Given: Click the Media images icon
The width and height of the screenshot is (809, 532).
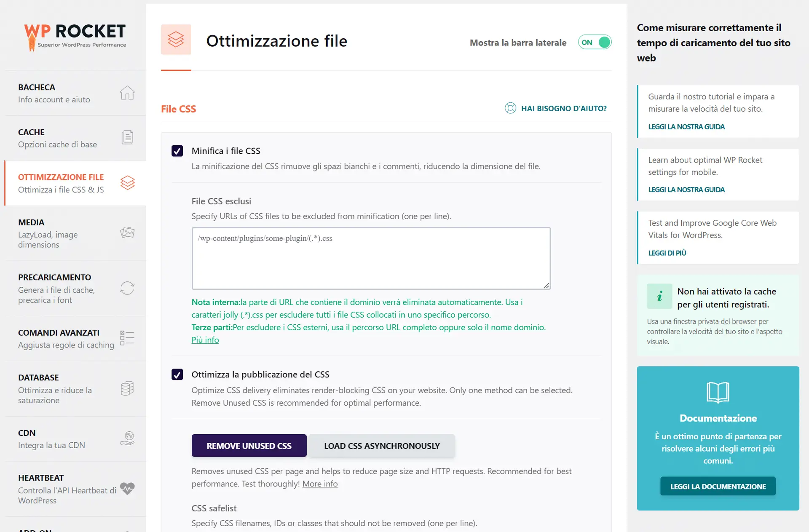Looking at the screenshot, I should 127,233.
